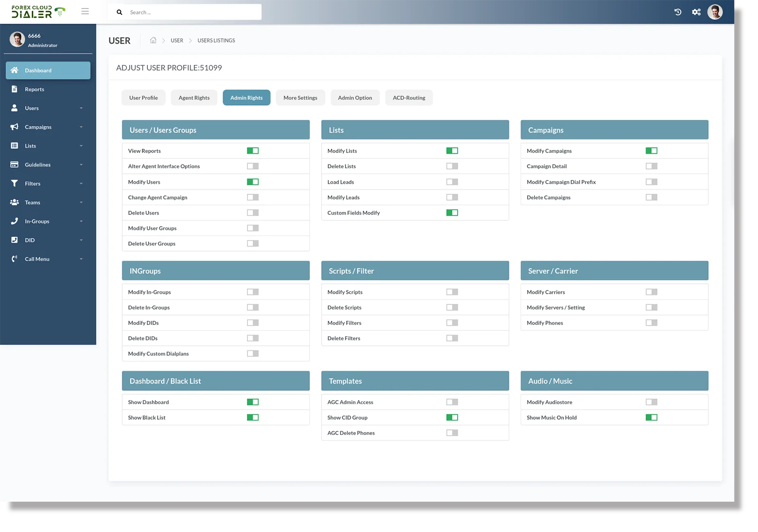This screenshot has width=758, height=532.
Task: Open the DID section icon
Action: pyautogui.click(x=14, y=240)
